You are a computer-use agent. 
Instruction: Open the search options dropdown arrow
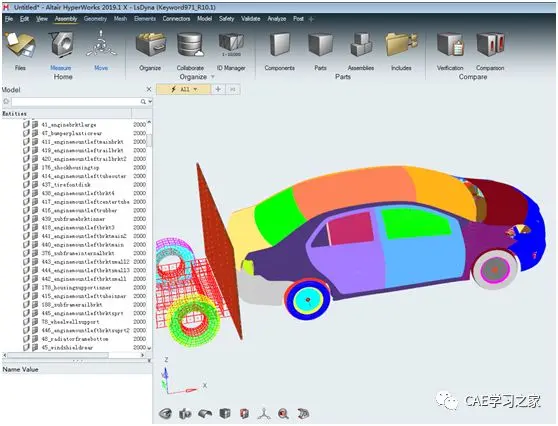click(x=150, y=102)
